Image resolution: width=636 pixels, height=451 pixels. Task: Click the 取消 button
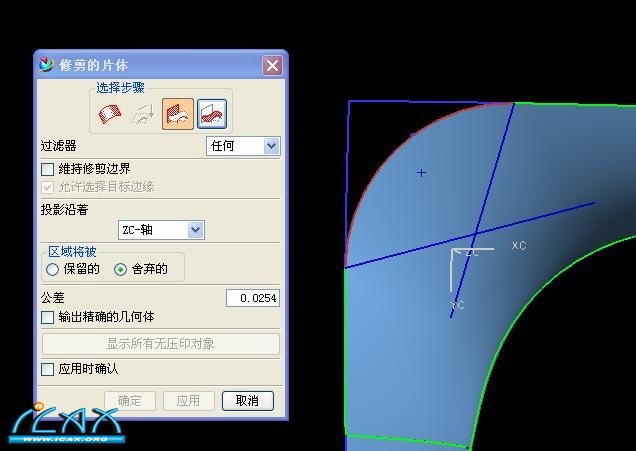point(247,401)
